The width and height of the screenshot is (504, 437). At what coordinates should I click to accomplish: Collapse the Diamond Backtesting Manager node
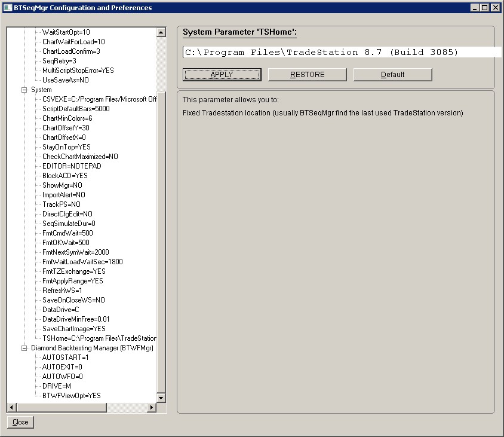pos(24,348)
